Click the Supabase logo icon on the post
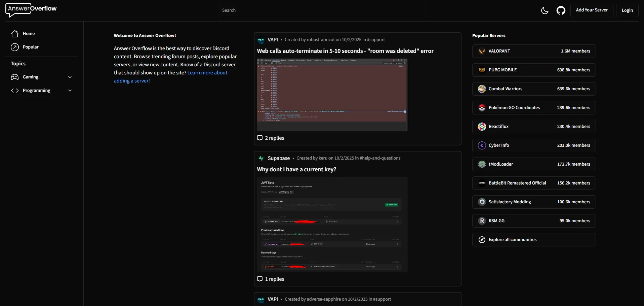This screenshot has width=644, height=306. point(261,158)
